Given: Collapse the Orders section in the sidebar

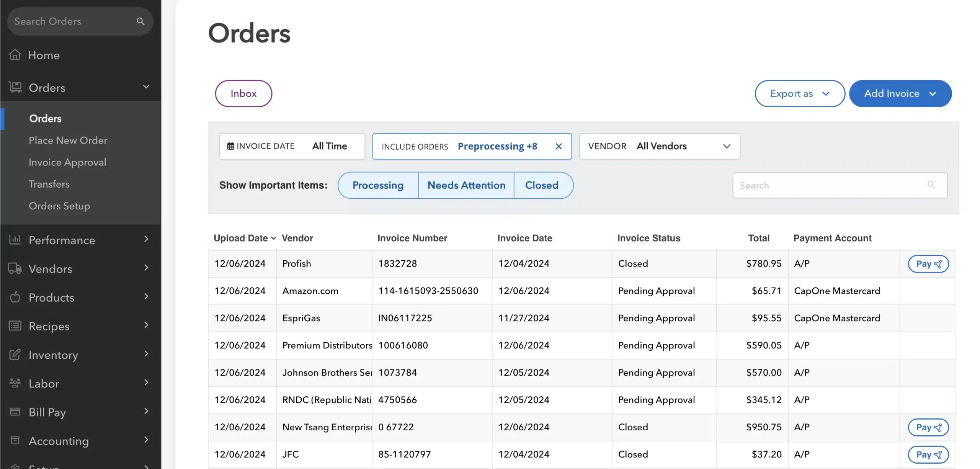Looking at the screenshot, I should tap(146, 87).
